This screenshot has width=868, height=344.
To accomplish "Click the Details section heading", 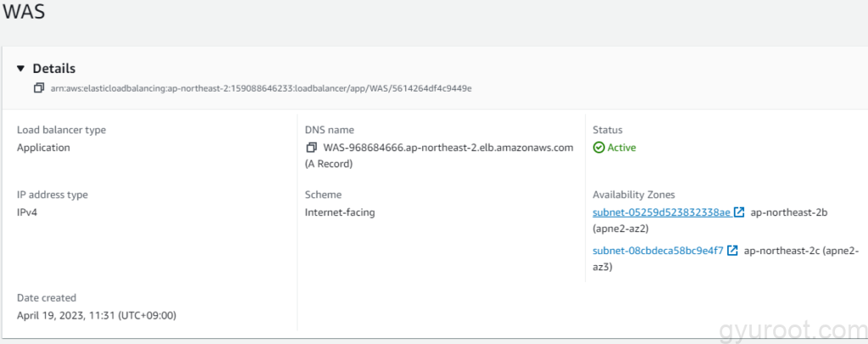I will [54, 69].
